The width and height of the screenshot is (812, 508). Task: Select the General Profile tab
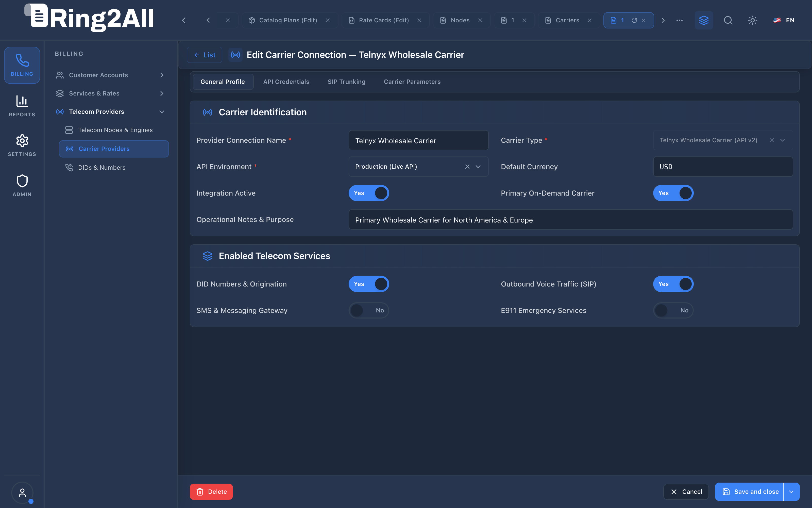[x=223, y=82]
